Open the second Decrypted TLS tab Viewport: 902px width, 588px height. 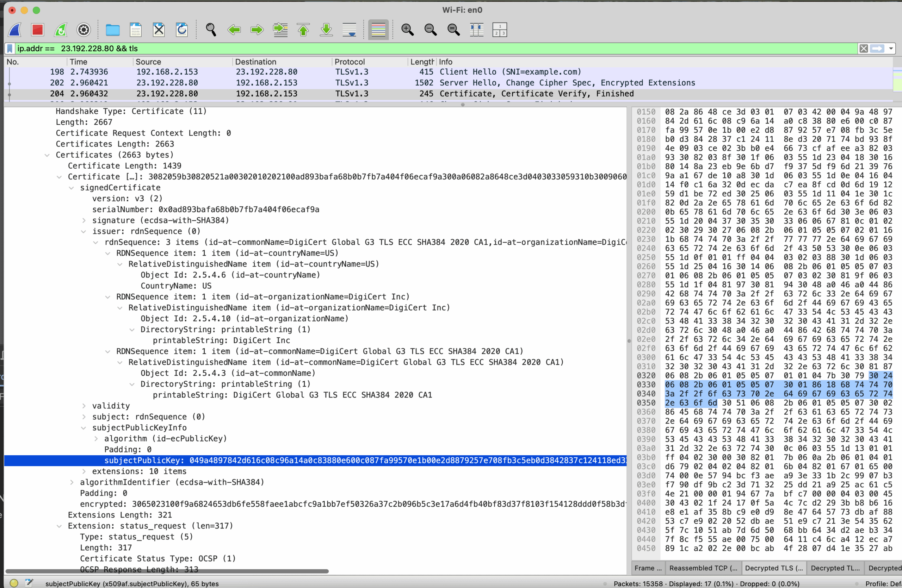pos(835,568)
